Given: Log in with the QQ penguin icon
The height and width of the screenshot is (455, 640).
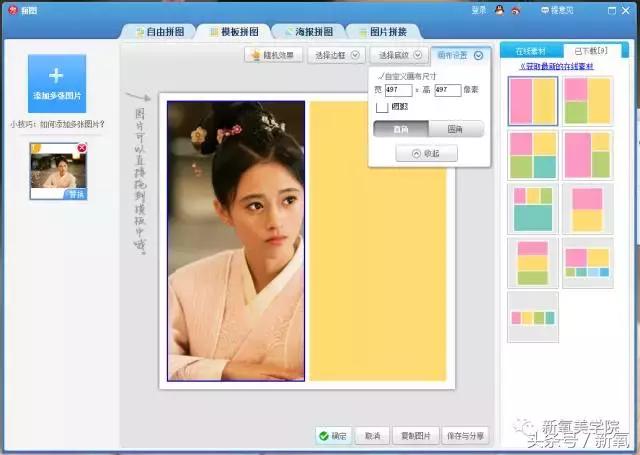Looking at the screenshot, I should pyautogui.click(x=499, y=10).
